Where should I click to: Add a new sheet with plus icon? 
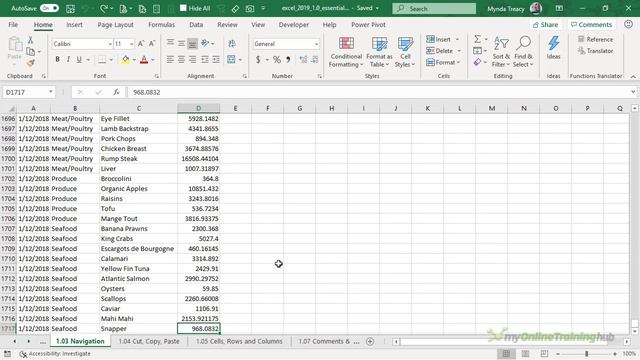click(x=370, y=341)
